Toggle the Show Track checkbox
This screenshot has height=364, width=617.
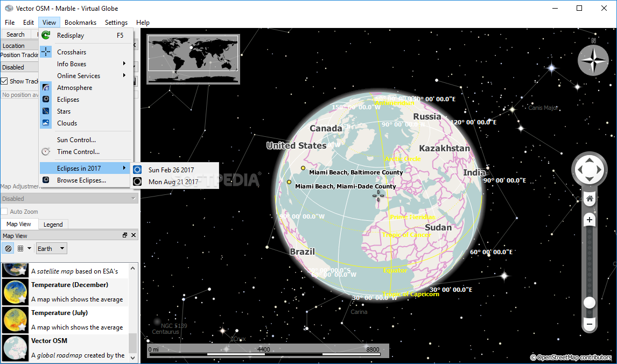pos(4,81)
